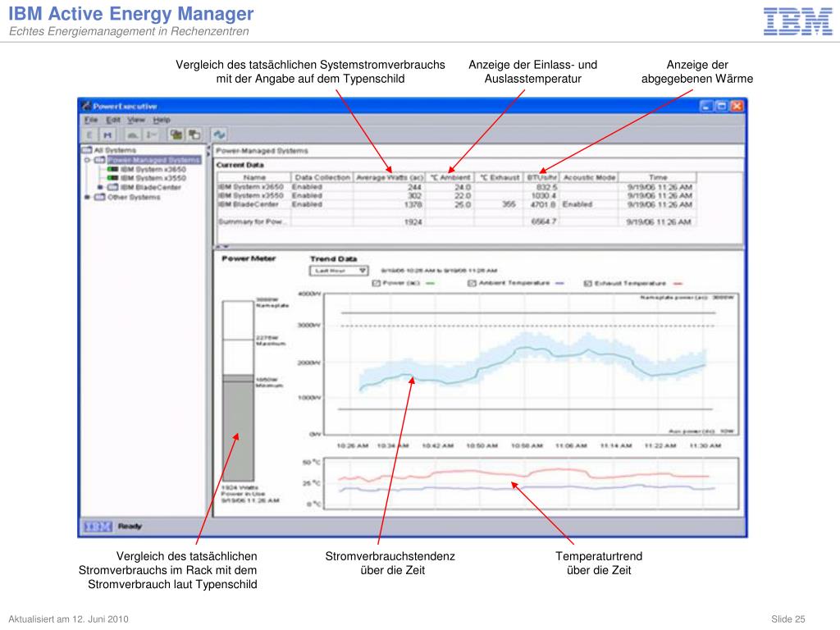Sort by Average Watts (ac) column header
This screenshot has width=840, height=630.
click(x=390, y=177)
